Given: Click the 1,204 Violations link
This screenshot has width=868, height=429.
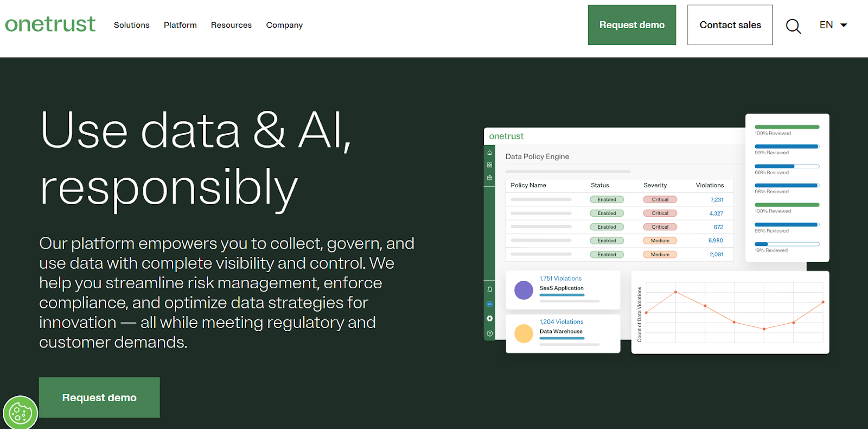Looking at the screenshot, I should (x=561, y=322).
